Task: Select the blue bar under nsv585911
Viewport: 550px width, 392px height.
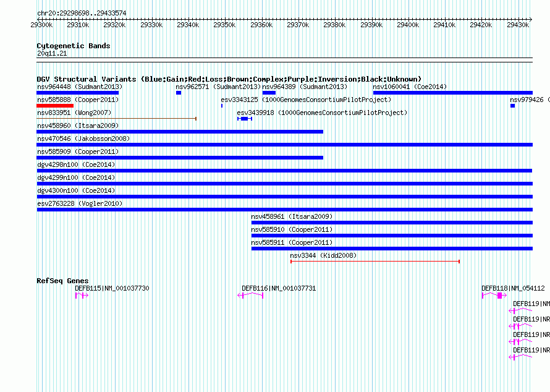Action: click(x=392, y=249)
